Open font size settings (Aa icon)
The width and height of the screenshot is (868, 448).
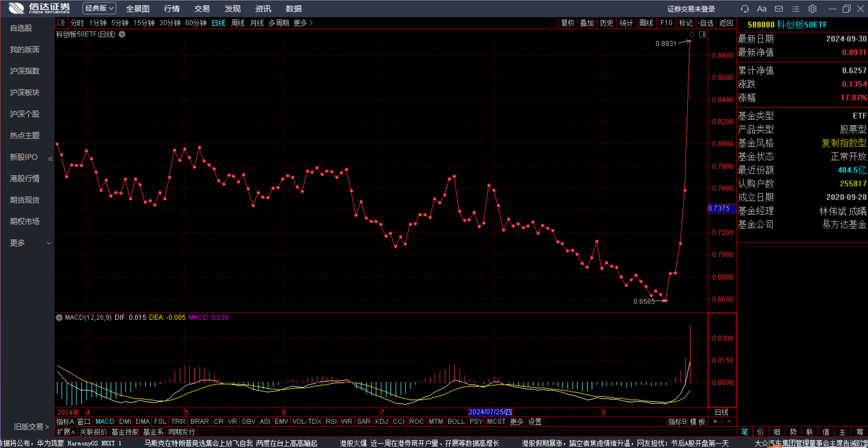[762, 9]
